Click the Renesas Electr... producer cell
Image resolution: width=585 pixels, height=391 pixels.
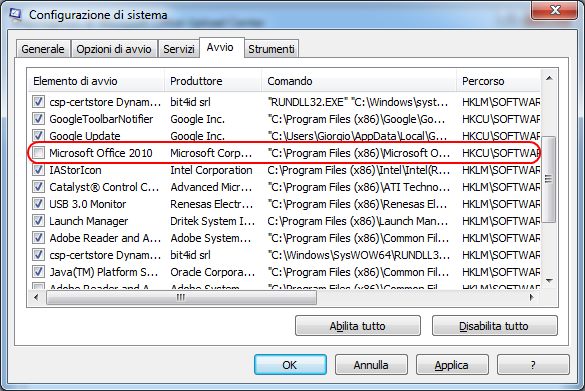212,204
